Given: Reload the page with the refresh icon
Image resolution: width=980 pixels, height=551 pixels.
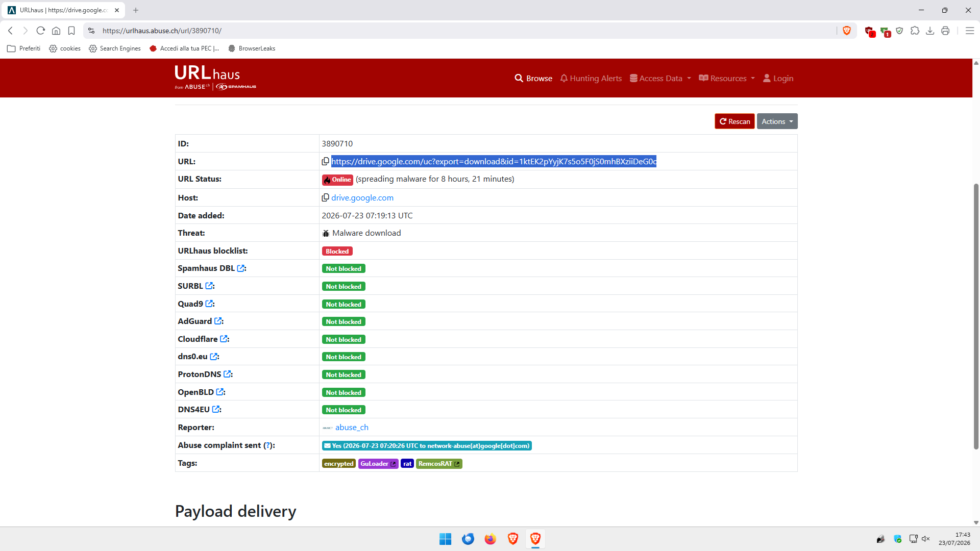Looking at the screenshot, I should click(41, 31).
